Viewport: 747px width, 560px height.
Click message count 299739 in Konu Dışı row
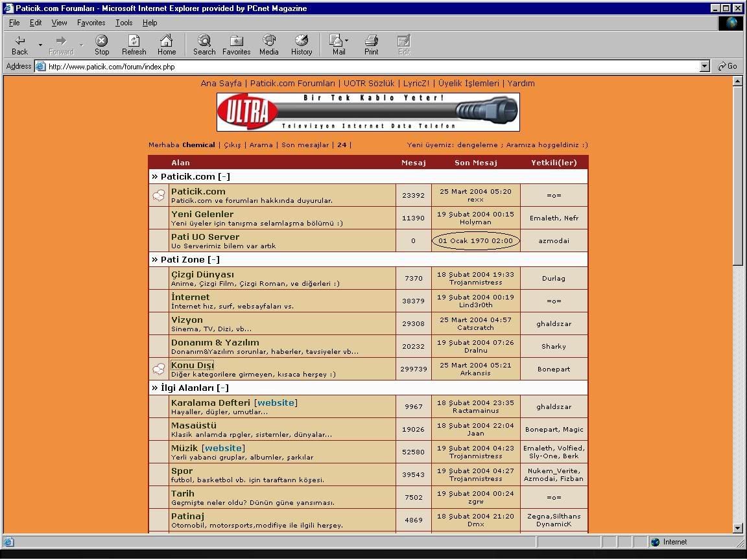pos(414,369)
